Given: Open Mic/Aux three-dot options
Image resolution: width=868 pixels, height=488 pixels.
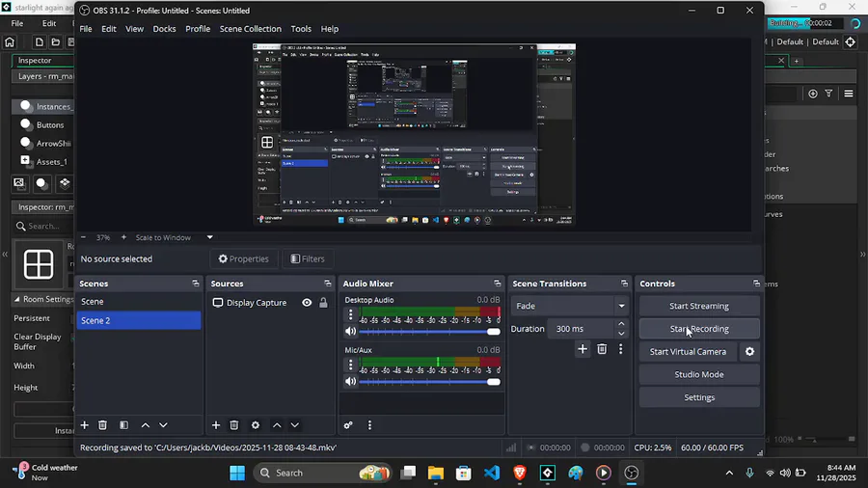Looking at the screenshot, I should click(x=350, y=365).
